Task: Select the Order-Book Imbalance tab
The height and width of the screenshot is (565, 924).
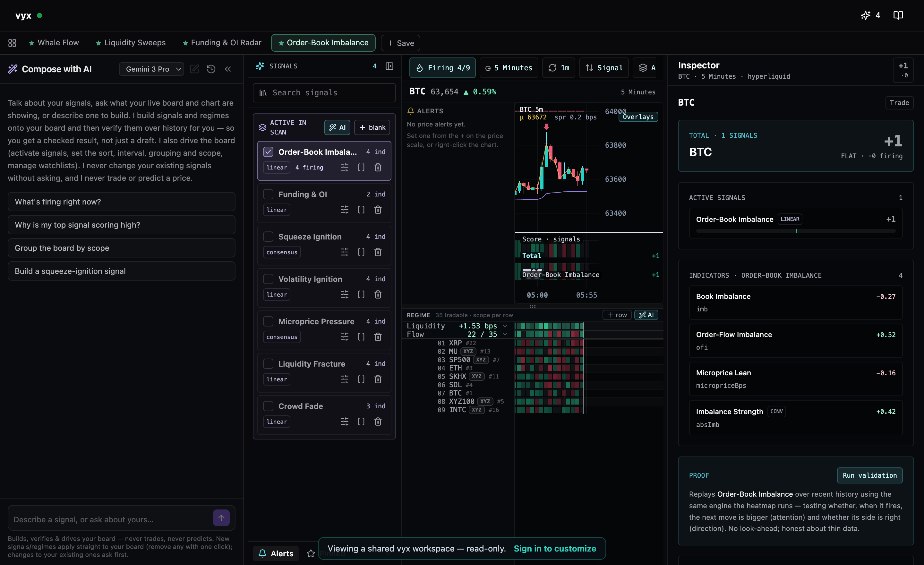Action: click(323, 43)
